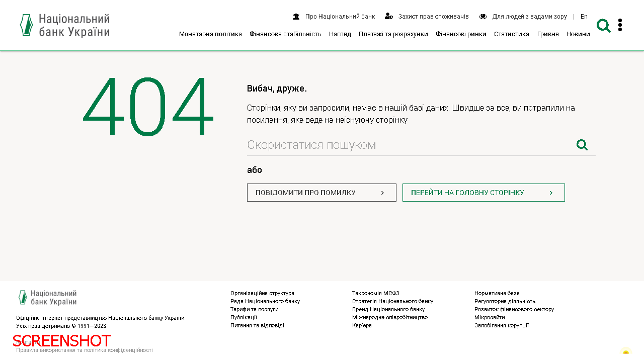Switch language to En
The height and width of the screenshot is (362, 644).
pyautogui.click(x=584, y=17)
